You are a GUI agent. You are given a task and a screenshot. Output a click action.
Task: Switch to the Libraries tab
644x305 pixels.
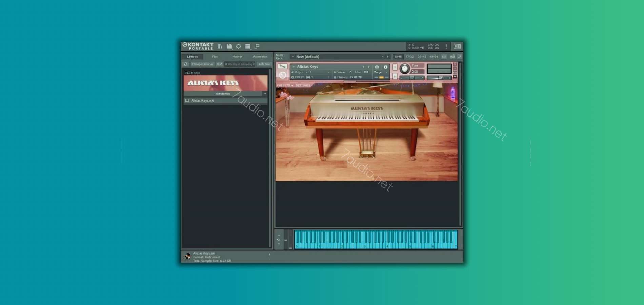[193, 57]
